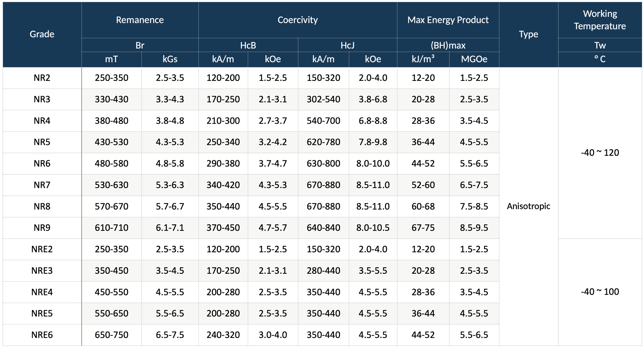Click 4.3-5.3 kGs value in NR5 row
Screen dimensions: 644x349
(x=170, y=142)
